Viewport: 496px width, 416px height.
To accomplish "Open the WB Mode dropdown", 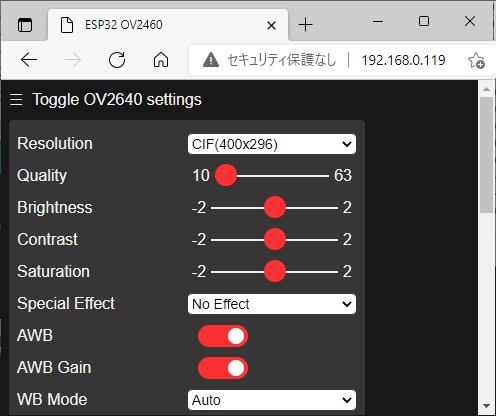I will point(272,400).
